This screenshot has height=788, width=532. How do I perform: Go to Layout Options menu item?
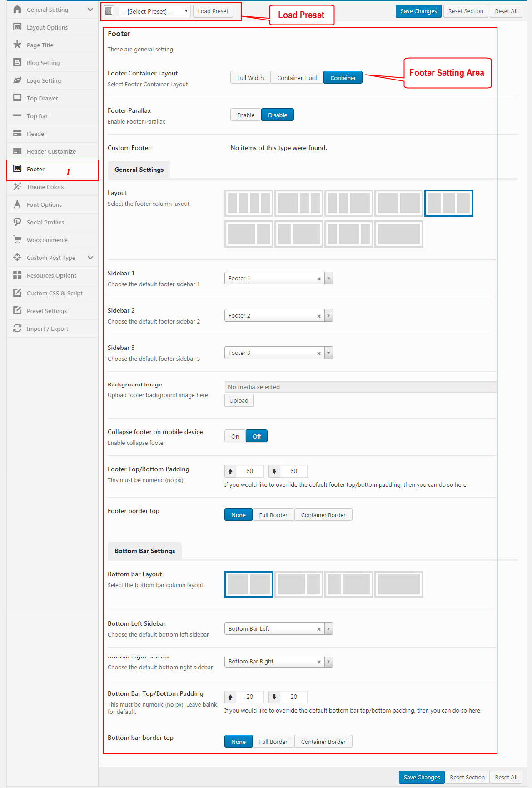pyautogui.click(x=52, y=27)
